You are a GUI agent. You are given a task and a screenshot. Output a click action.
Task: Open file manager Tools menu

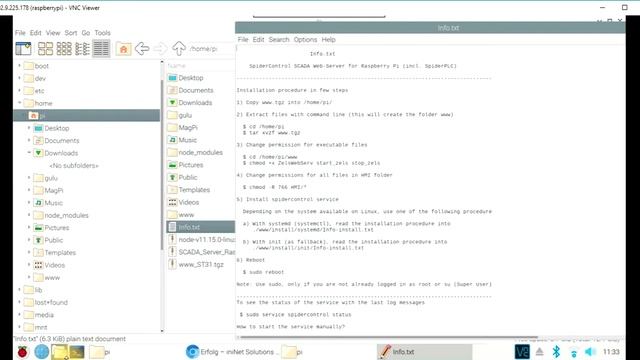point(102,33)
